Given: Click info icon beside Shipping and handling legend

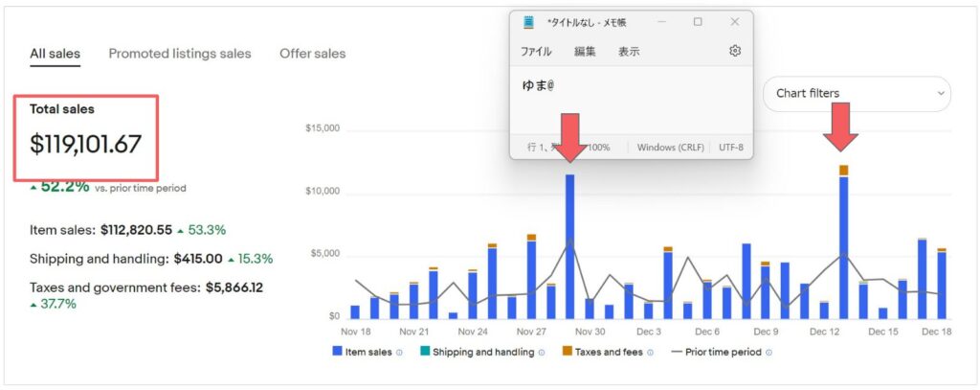Looking at the screenshot, I should tap(541, 353).
